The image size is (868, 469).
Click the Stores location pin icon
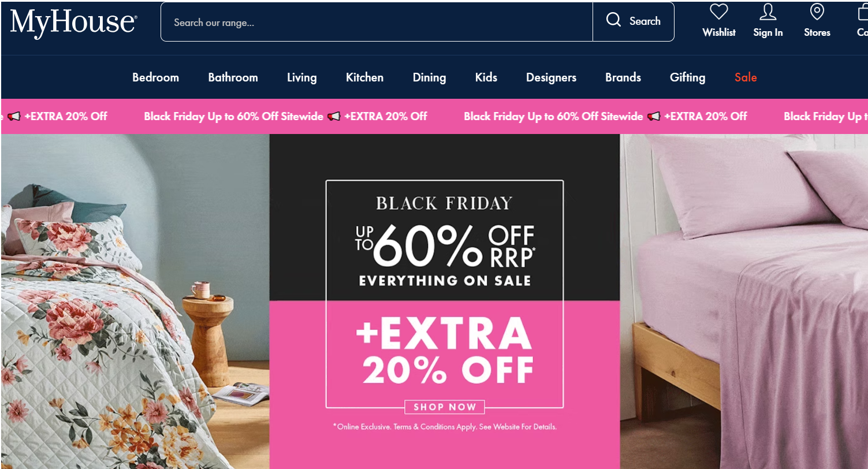tap(817, 12)
